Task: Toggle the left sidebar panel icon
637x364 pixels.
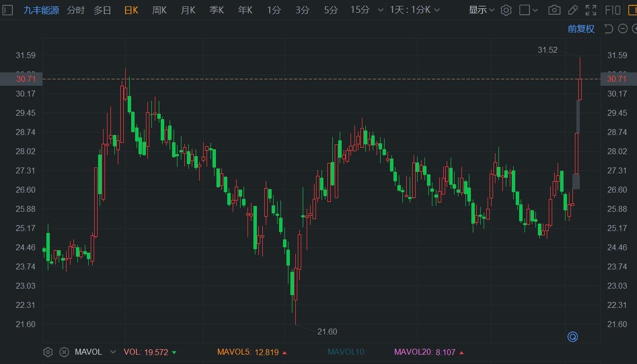Action: pos(8,10)
